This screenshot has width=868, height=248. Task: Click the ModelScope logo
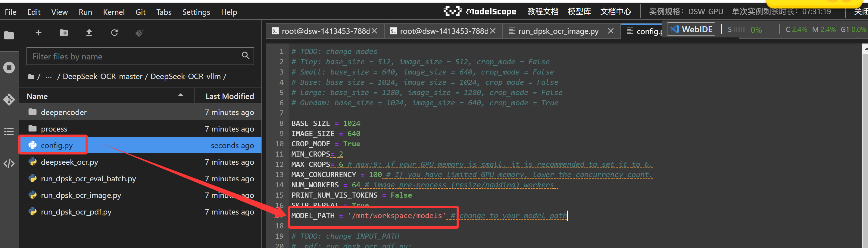[480, 11]
